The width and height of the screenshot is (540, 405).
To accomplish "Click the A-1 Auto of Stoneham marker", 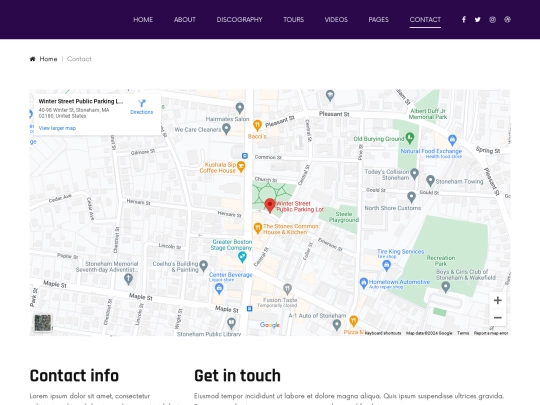I will (x=336, y=325).
